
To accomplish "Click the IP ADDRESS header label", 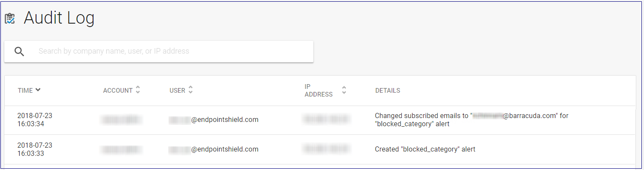I will pyautogui.click(x=319, y=91).
